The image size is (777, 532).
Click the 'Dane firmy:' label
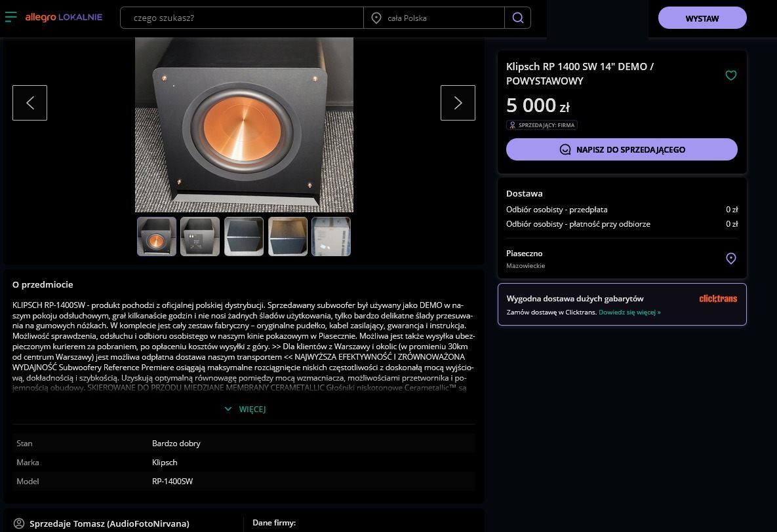click(x=274, y=523)
